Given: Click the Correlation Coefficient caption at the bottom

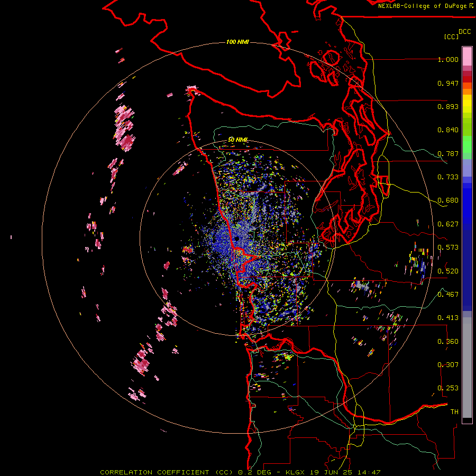Looking at the screenshot, I should 240,472.
